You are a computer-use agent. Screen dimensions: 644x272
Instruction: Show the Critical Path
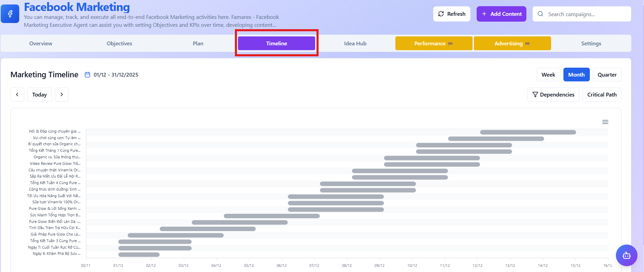601,94
